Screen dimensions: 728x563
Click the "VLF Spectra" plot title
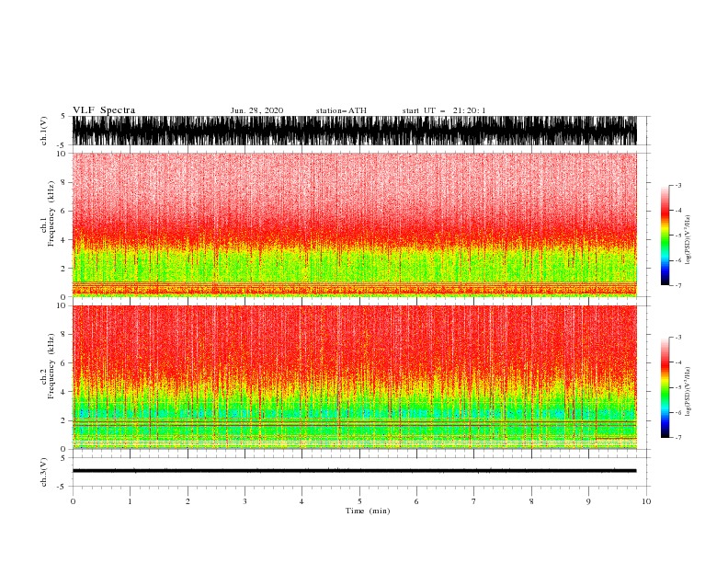(x=104, y=110)
